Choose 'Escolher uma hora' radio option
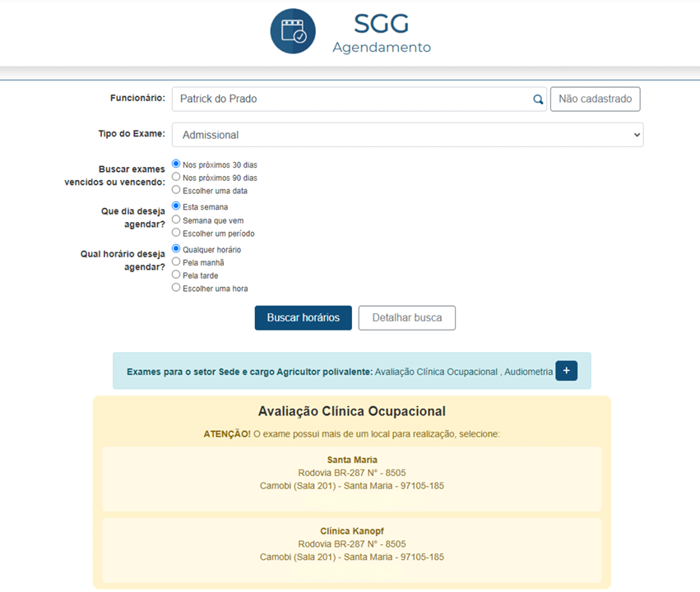 pos(176,288)
